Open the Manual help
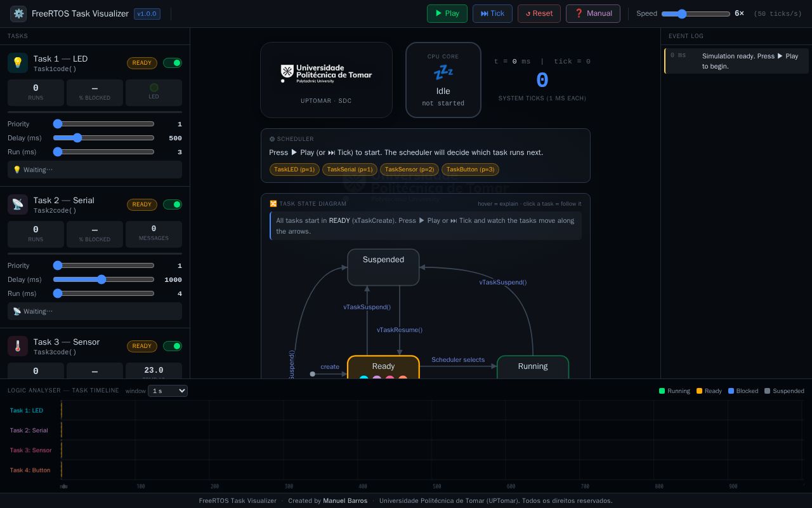The image size is (812, 508). tap(593, 13)
